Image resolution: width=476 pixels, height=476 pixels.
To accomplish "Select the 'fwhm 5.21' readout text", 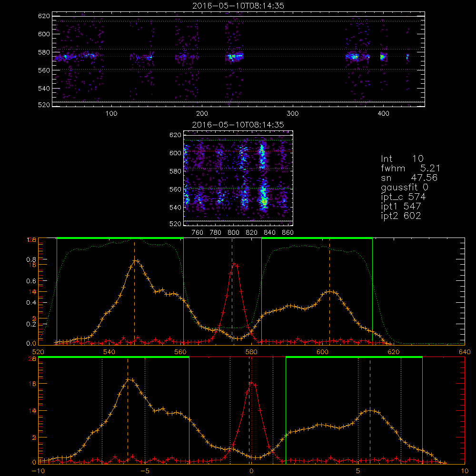I will coord(410,168).
